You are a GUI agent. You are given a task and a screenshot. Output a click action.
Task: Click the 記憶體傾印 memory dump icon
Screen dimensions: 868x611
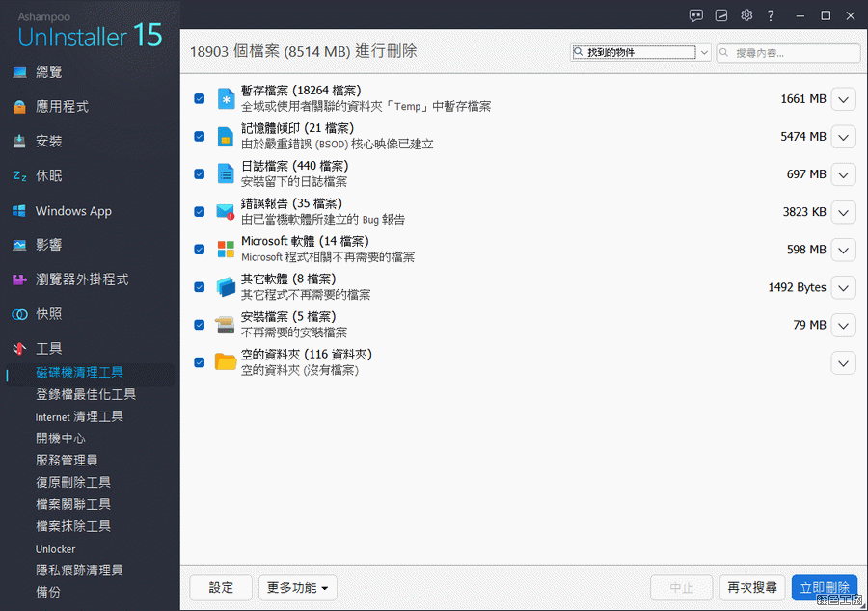(226, 136)
